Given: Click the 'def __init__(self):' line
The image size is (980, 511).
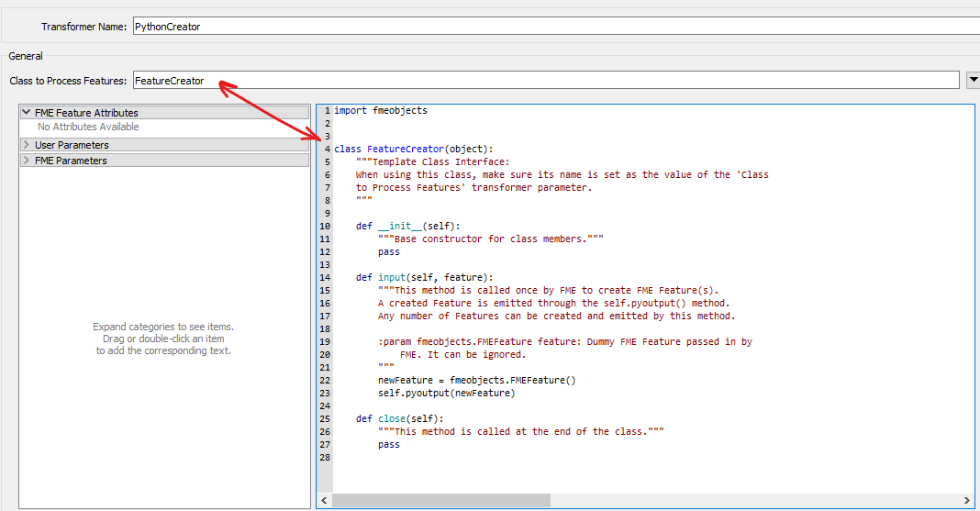Looking at the screenshot, I should click(x=408, y=226).
